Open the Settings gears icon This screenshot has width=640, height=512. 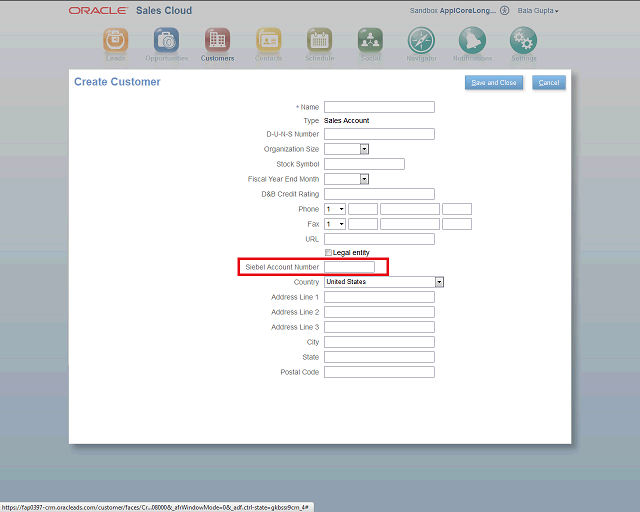coord(523,40)
